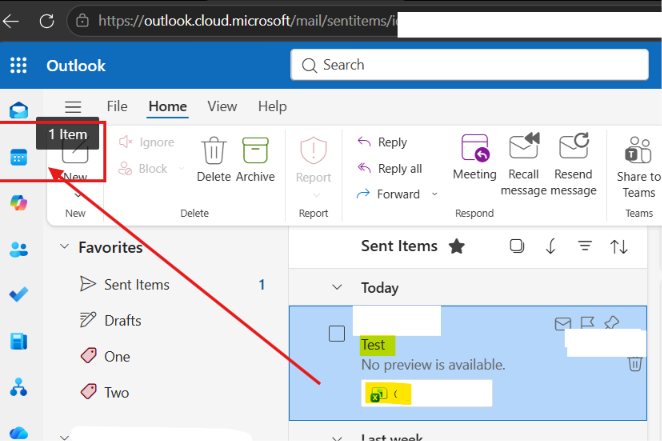Image resolution: width=662 pixels, height=441 pixels.
Task: Click Recall message in ribbon
Action: pos(524,165)
